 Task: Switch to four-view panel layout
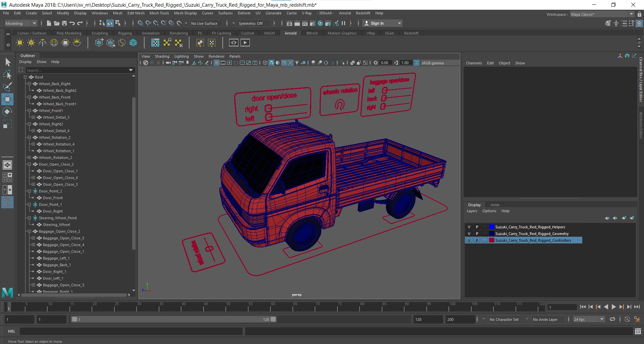tap(7, 177)
